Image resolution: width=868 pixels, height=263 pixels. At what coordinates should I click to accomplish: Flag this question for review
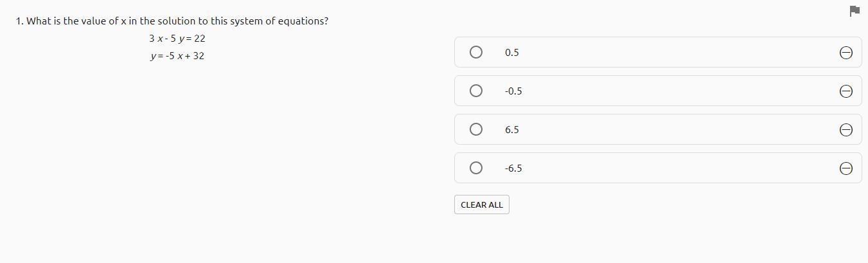(x=855, y=11)
